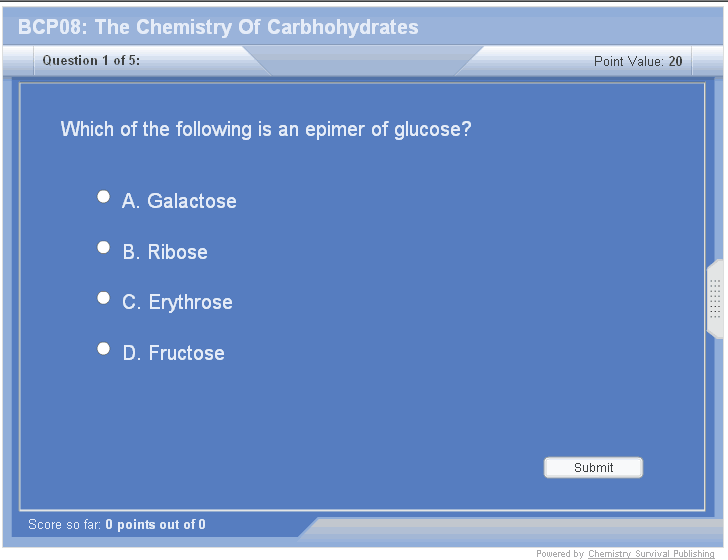Viewport: 728px width, 560px height.
Task: Click the 'Point Value: 20' indicator
Action: coord(638,62)
